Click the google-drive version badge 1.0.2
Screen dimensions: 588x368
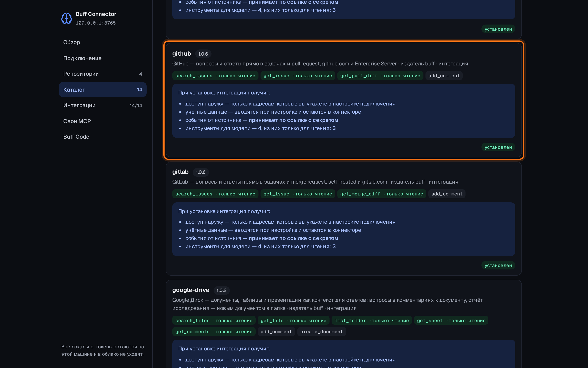click(221, 290)
